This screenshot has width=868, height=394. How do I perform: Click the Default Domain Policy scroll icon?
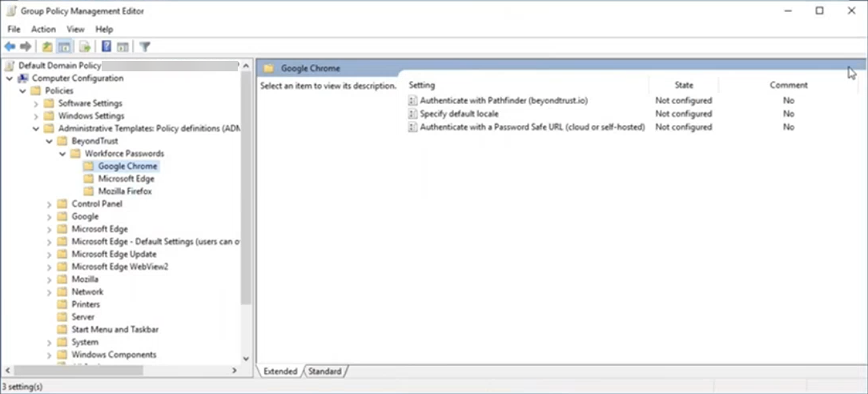click(x=10, y=66)
